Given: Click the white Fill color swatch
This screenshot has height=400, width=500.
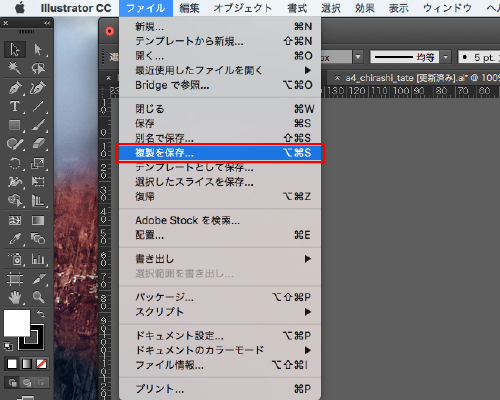Looking at the screenshot, I should coord(17,323).
